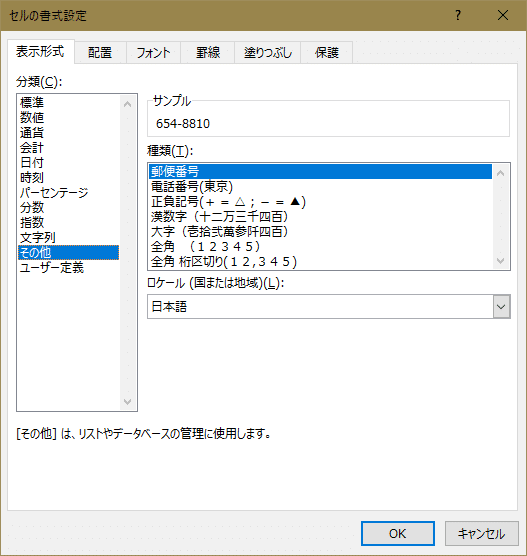Switch to the 配置 tab
The width and height of the screenshot is (527, 556).
[100, 53]
